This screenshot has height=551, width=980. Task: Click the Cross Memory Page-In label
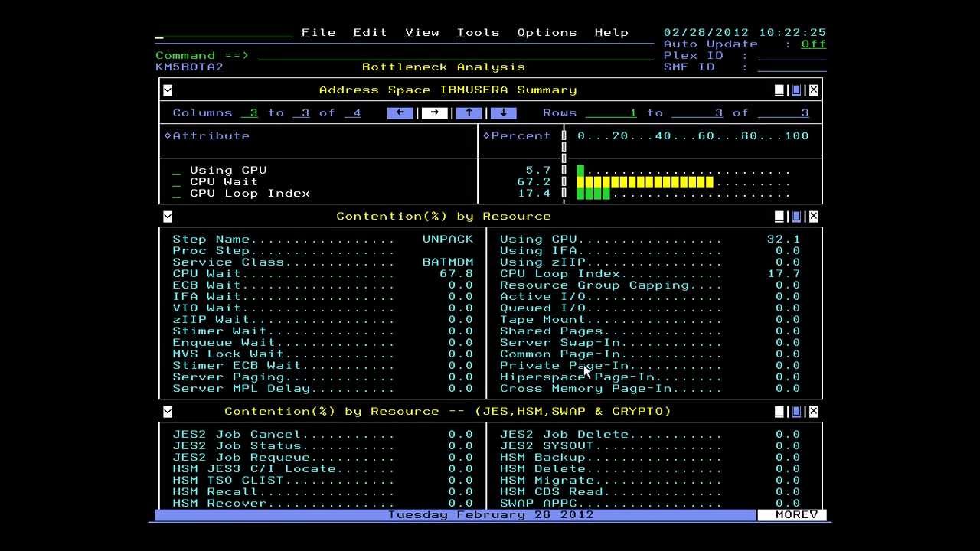(x=586, y=388)
